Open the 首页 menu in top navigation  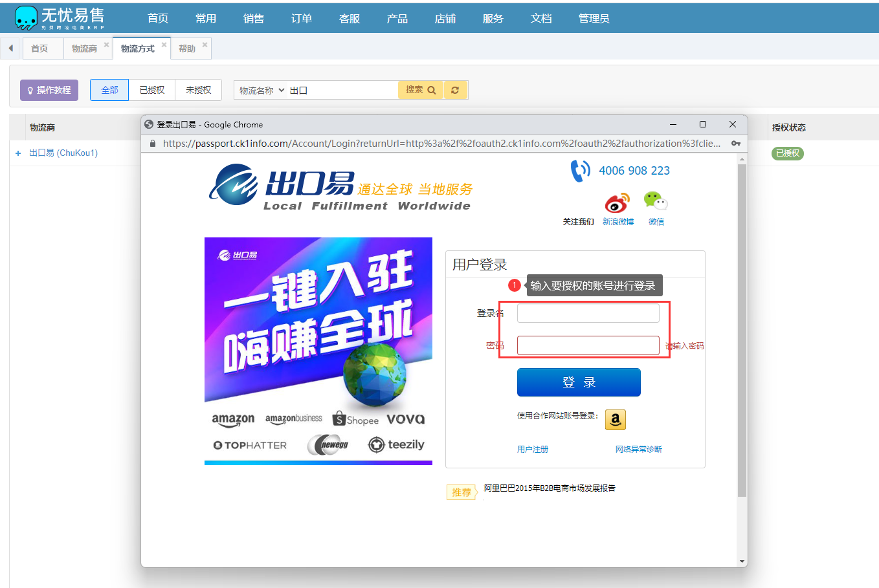(158, 19)
